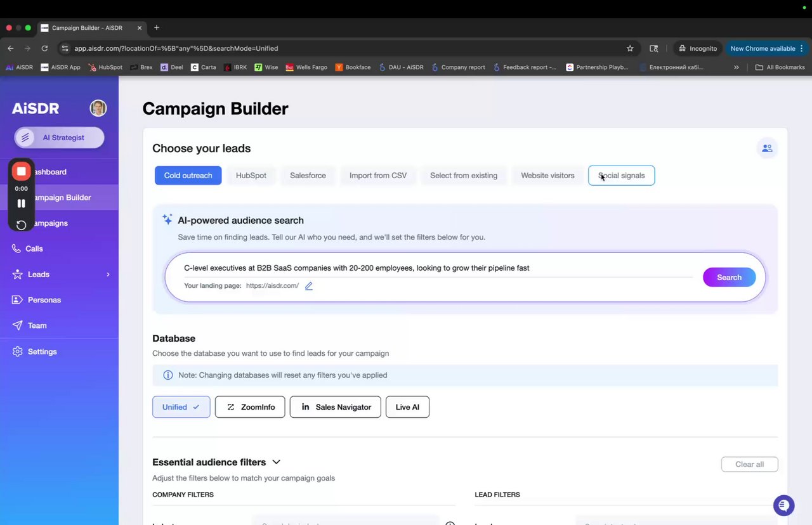Open the Deel bookmark
Image resolution: width=812 pixels, height=525 pixels.
point(171,67)
